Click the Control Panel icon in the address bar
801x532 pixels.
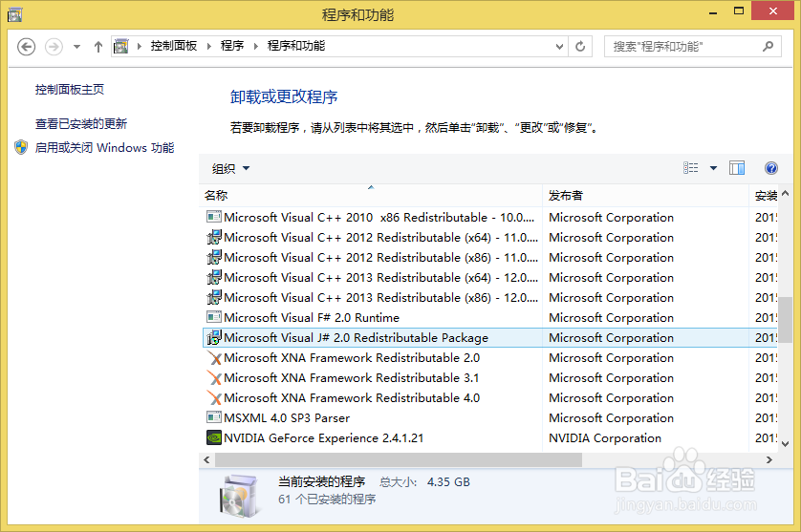(x=121, y=47)
